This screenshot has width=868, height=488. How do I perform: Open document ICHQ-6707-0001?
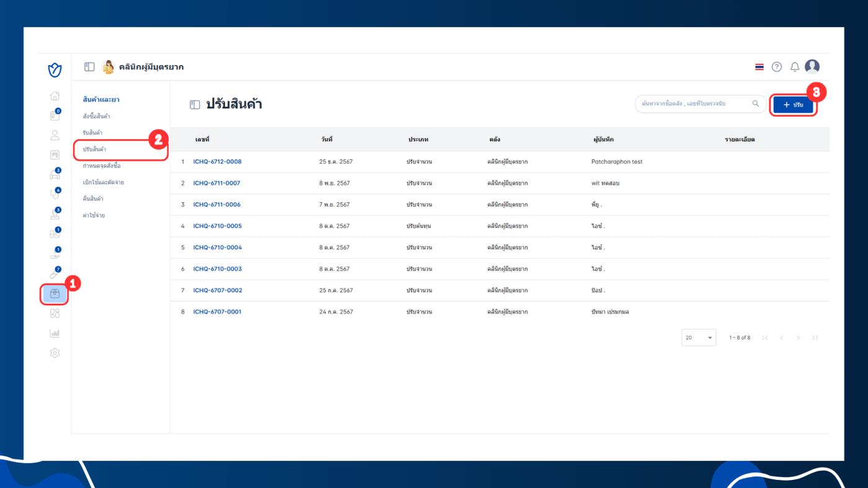[x=217, y=312]
